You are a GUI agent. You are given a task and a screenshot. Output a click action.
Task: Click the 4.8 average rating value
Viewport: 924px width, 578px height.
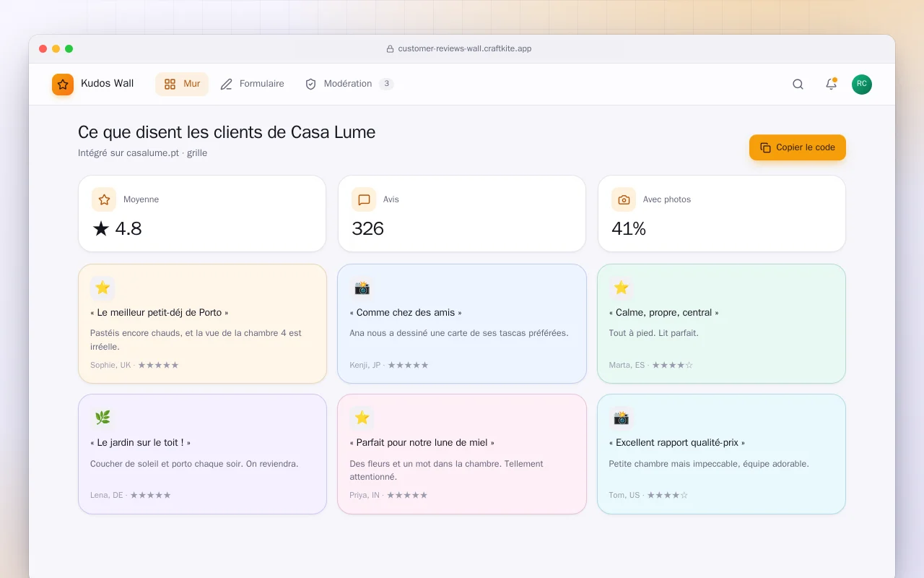[117, 229]
